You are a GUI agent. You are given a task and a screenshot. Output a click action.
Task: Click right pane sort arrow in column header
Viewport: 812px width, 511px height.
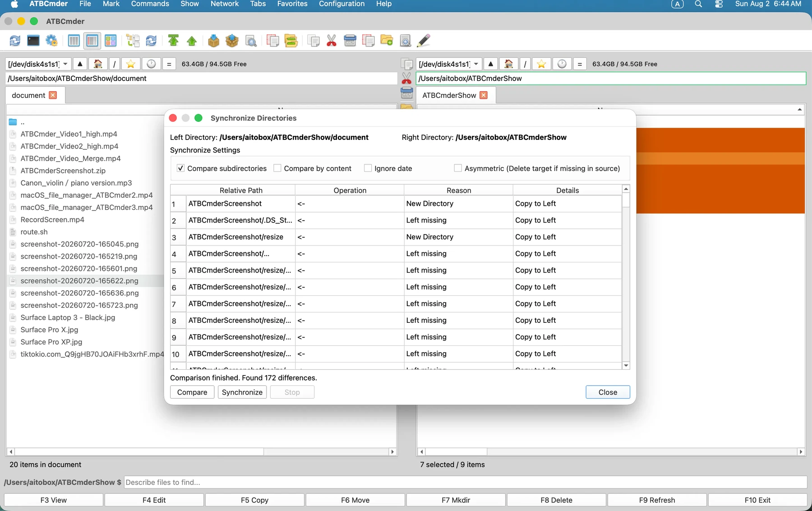click(799, 110)
